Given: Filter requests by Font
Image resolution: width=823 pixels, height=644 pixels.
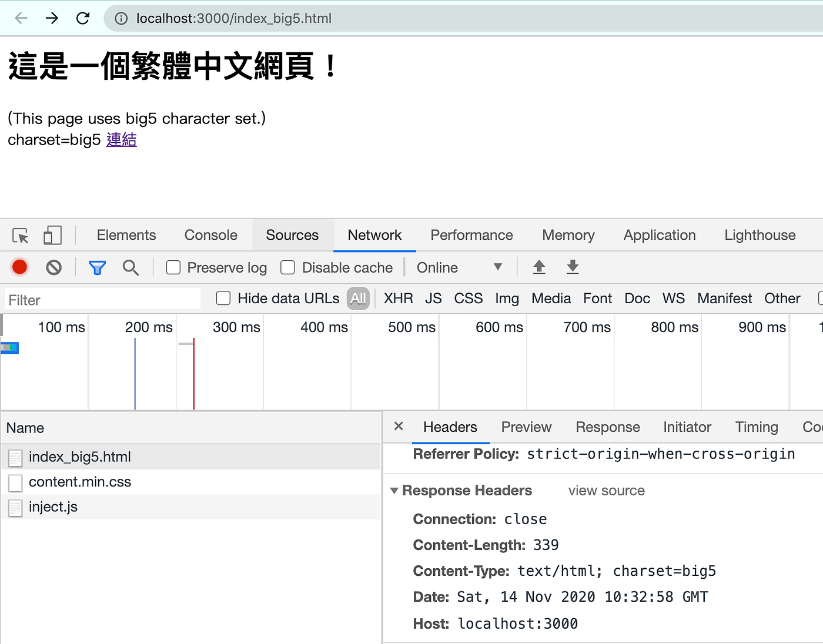Looking at the screenshot, I should (598, 298).
